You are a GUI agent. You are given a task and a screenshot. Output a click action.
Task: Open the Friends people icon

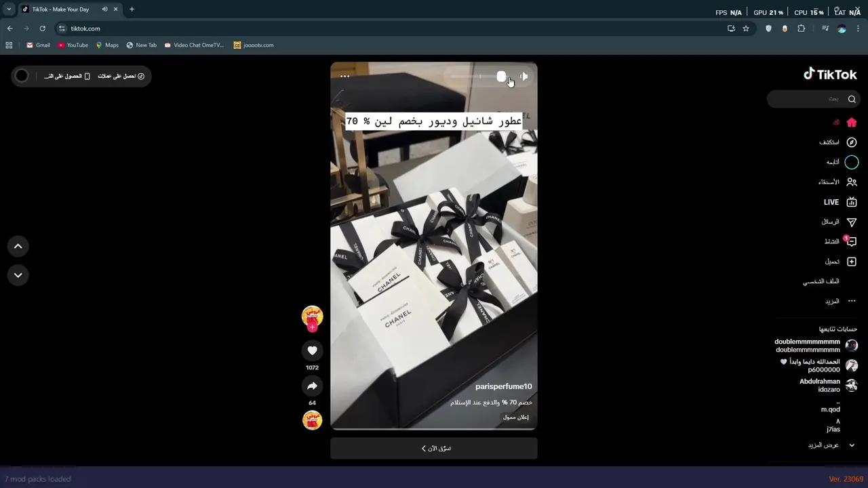click(852, 182)
